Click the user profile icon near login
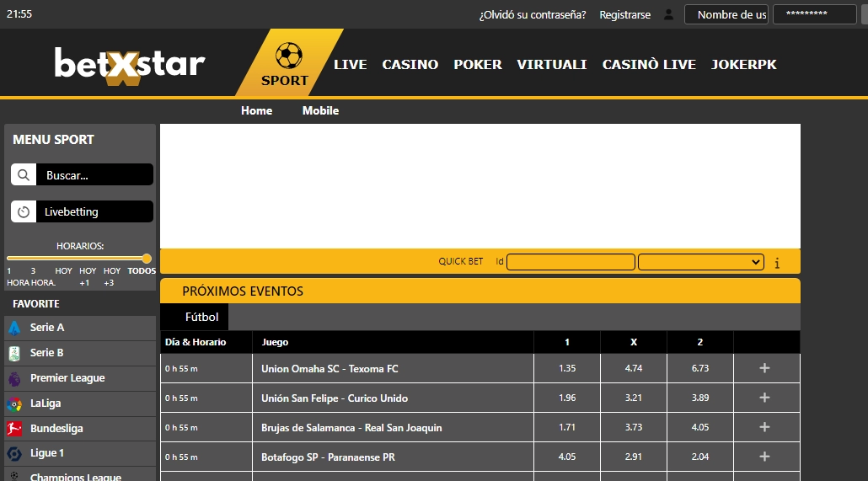This screenshot has width=868, height=481. (x=669, y=14)
